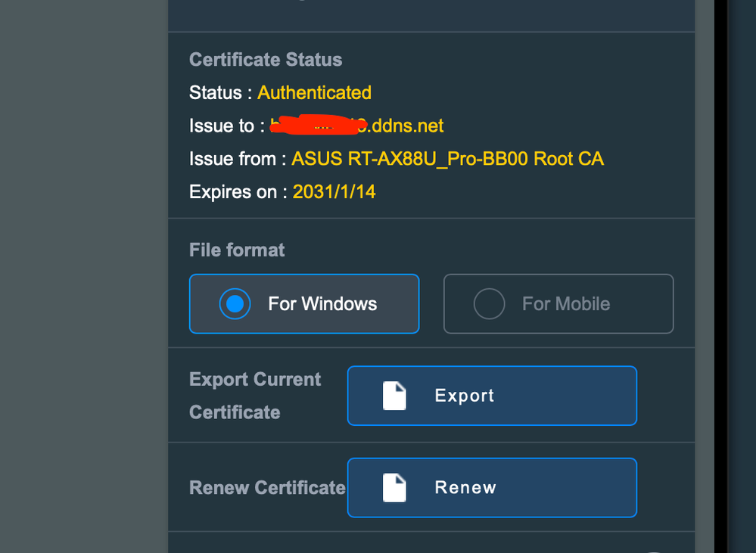Click the ASUS RT-AX88U_Pro Root CA name
756x553 pixels.
coord(446,158)
